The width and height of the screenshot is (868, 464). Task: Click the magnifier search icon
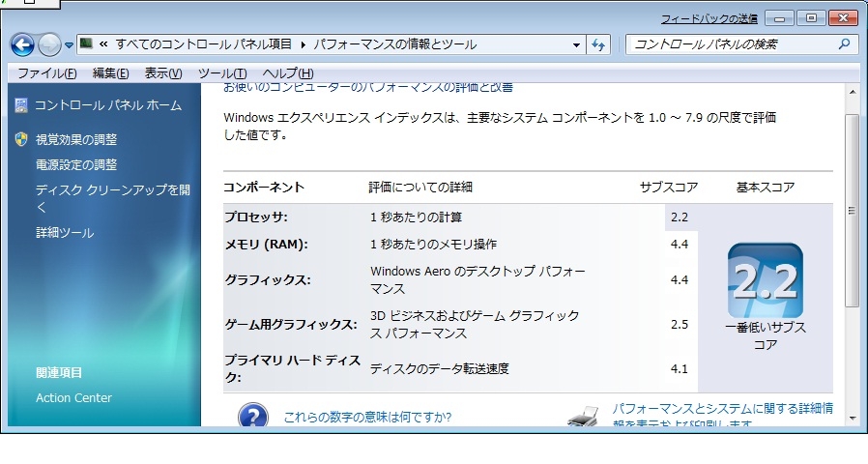pos(844,43)
